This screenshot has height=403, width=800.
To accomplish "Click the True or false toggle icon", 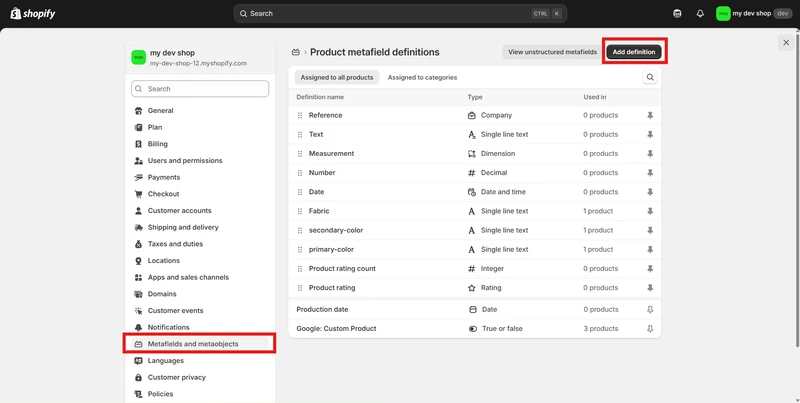I will coord(472,329).
